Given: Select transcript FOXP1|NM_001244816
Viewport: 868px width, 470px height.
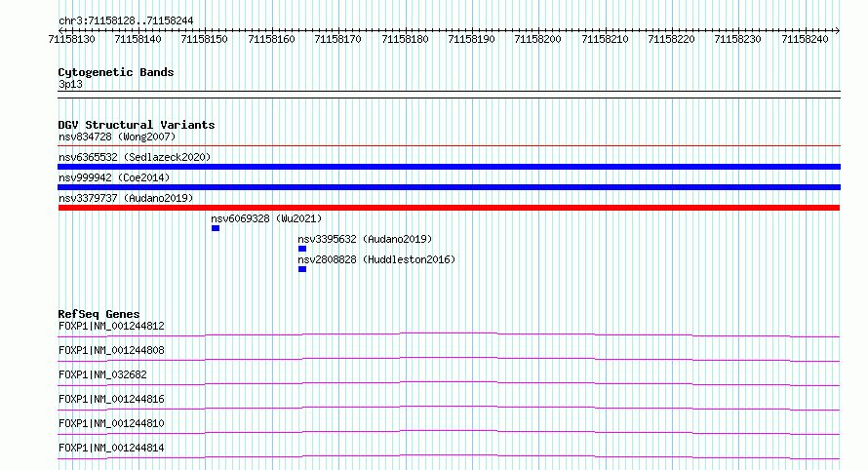Looking at the screenshot, I should tap(111, 399).
